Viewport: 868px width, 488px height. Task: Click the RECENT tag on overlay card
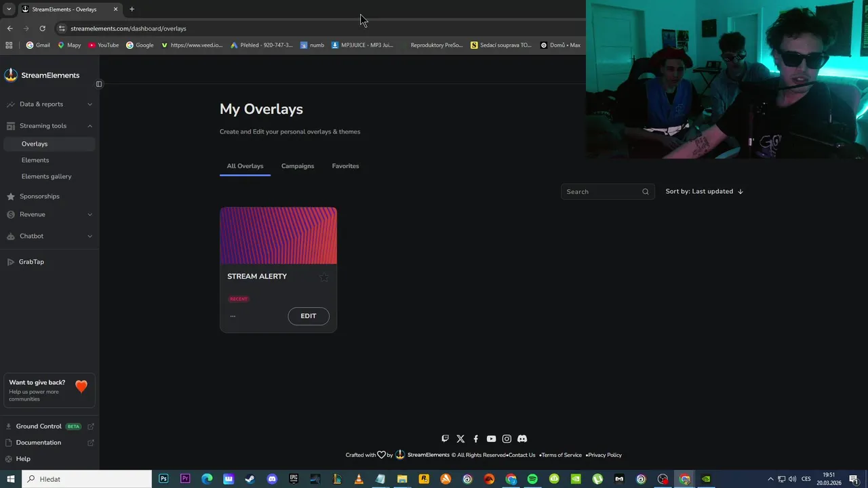point(239,299)
